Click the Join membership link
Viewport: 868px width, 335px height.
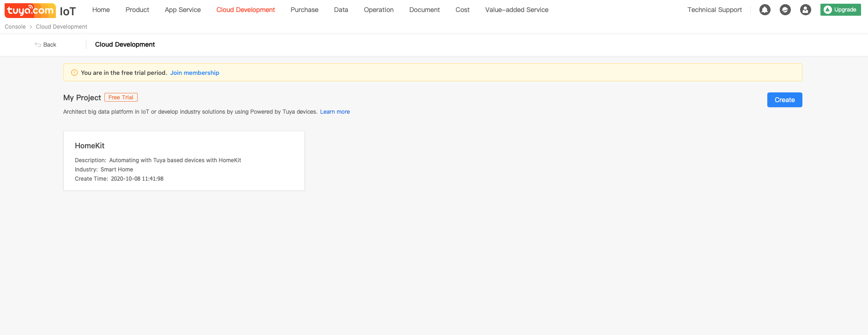(194, 73)
